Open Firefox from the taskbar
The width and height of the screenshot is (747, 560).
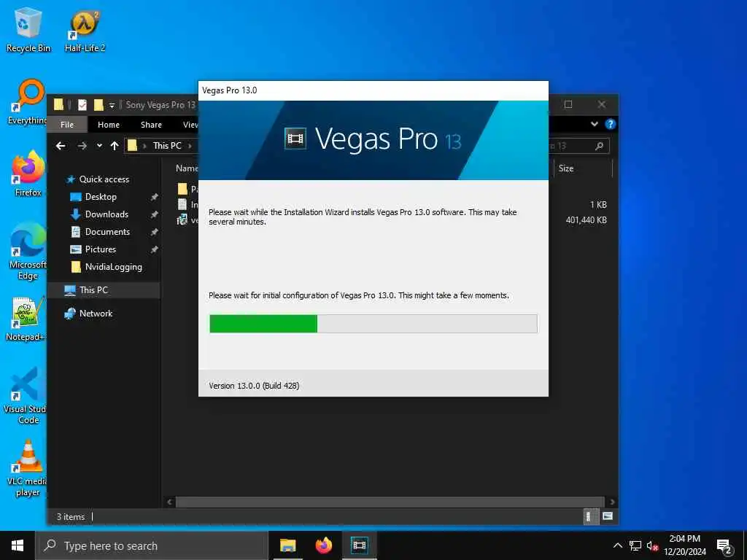pos(323,545)
